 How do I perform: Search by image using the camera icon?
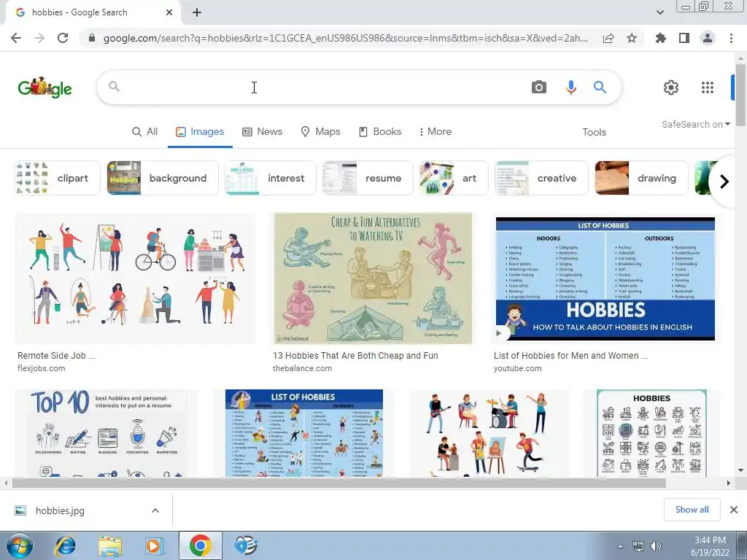click(539, 87)
